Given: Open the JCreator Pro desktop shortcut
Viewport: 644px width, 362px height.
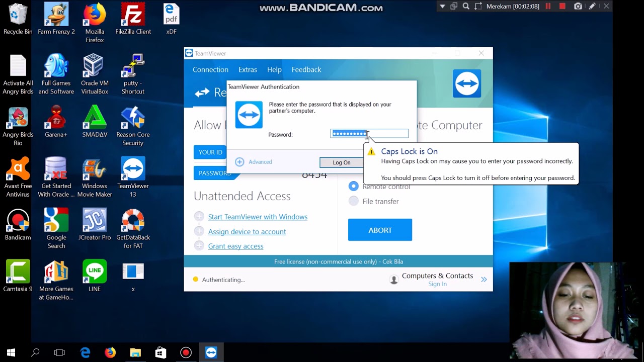Looking at the screenshot, I should (95, 225).
